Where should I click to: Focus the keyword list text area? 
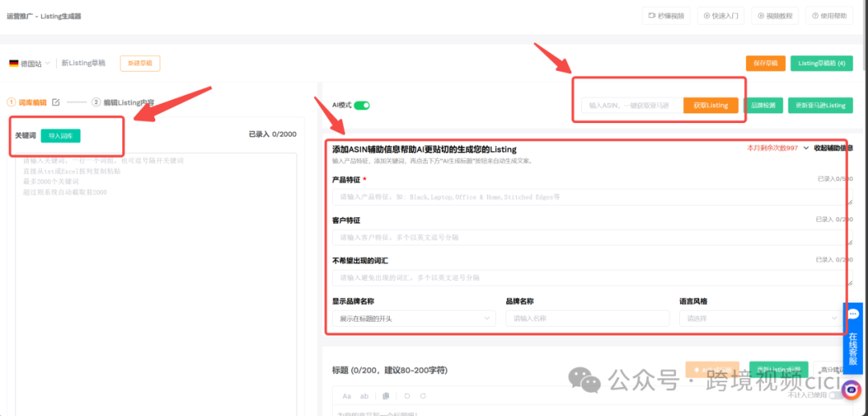point(156,285)
